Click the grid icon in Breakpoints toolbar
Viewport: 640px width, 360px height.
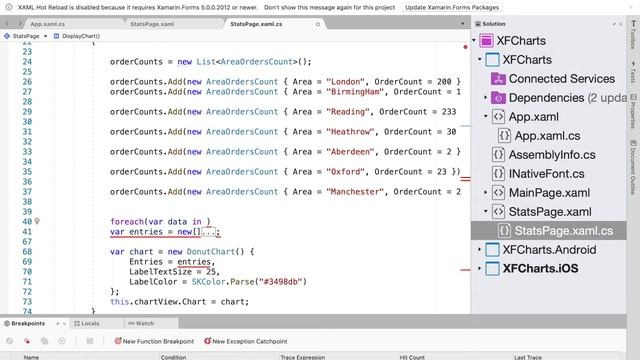(90, 341)
